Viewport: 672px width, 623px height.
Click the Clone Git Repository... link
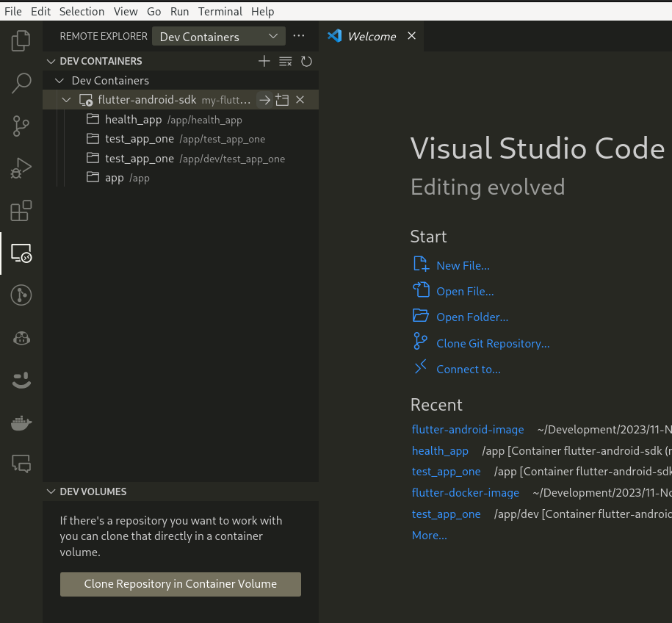click(493, 344)
